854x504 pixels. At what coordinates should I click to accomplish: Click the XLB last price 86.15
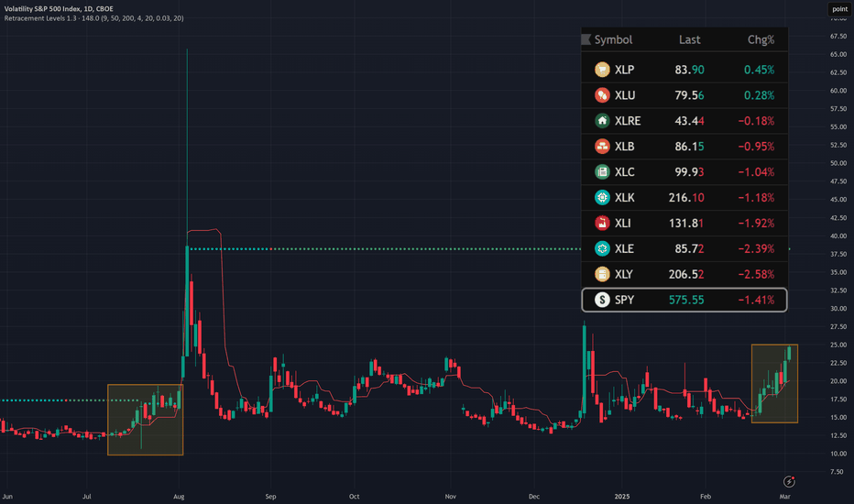pos(689,147)
